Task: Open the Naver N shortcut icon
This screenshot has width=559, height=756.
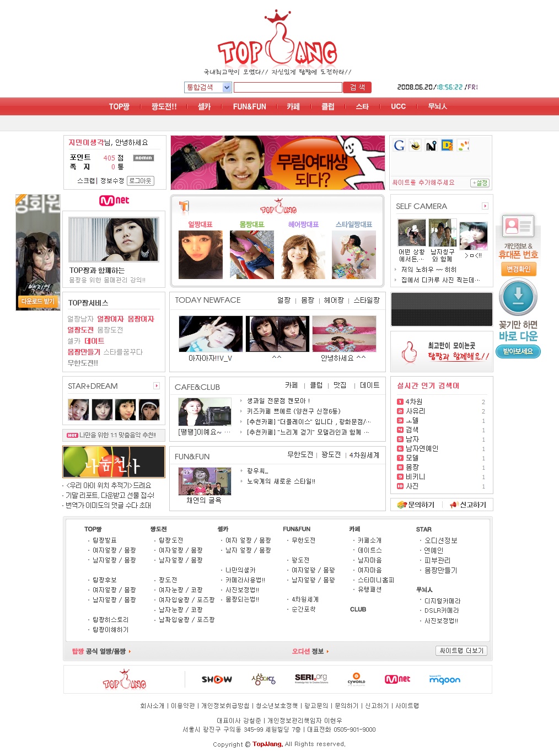Action: point(431,146)
